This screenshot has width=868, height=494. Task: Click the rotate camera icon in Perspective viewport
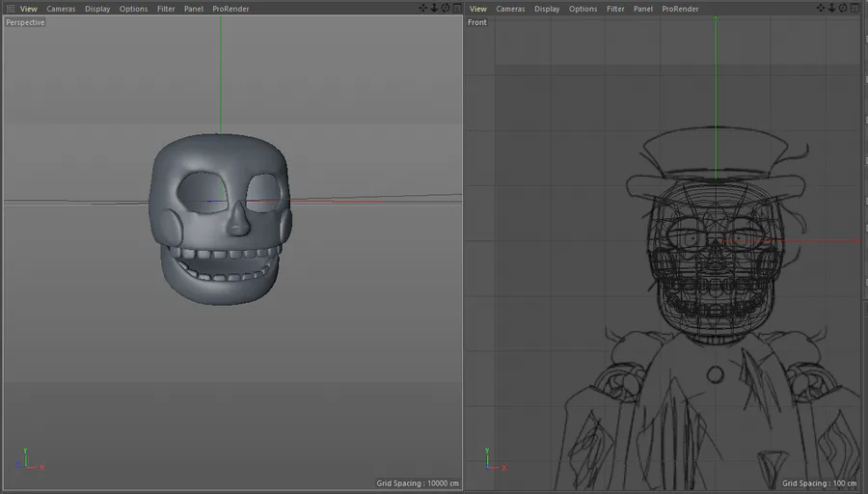[446, 9]
